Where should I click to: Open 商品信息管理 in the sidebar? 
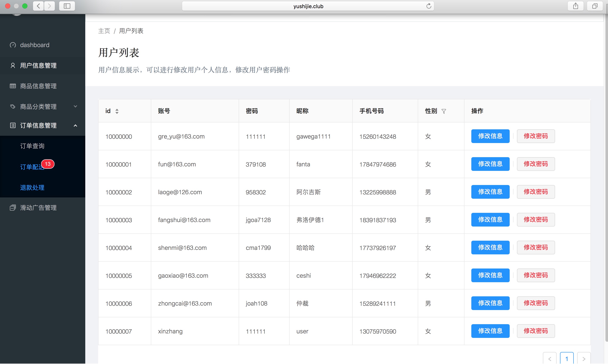coord(38,86)
